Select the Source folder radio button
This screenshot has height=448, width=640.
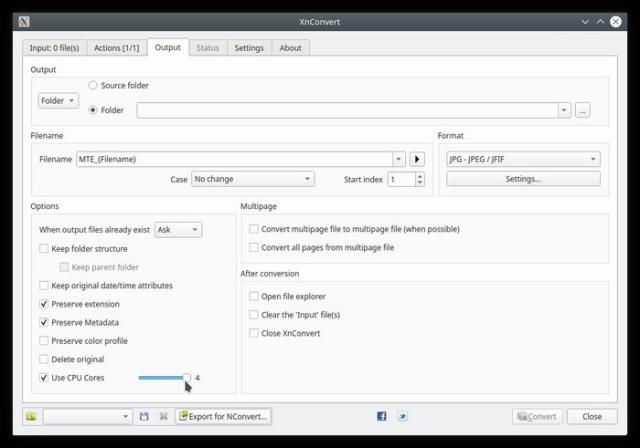pos(94,86)
